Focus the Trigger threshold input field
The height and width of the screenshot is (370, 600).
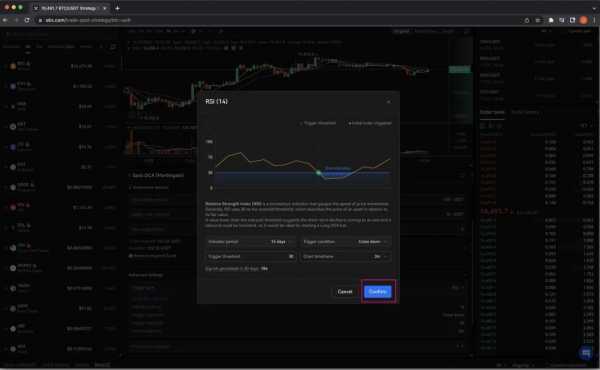point(251,256)
